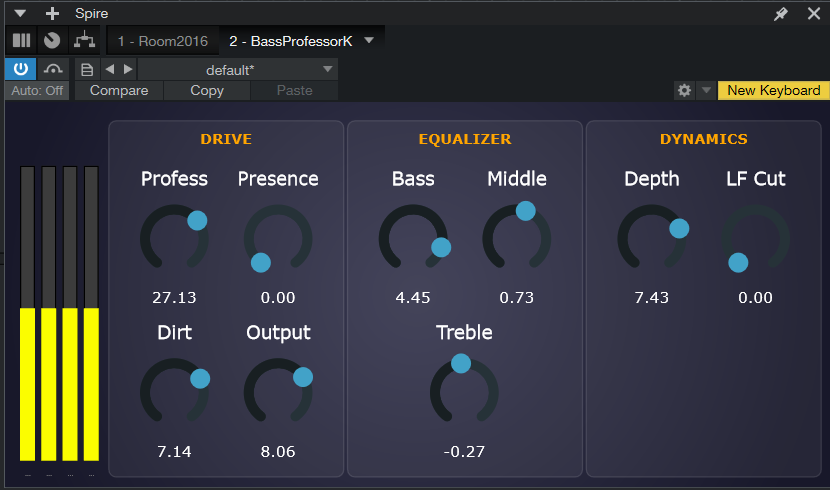Click the Bass value 4.45
The width and height of the screenshot is (830, 490).
pos(413,298)
